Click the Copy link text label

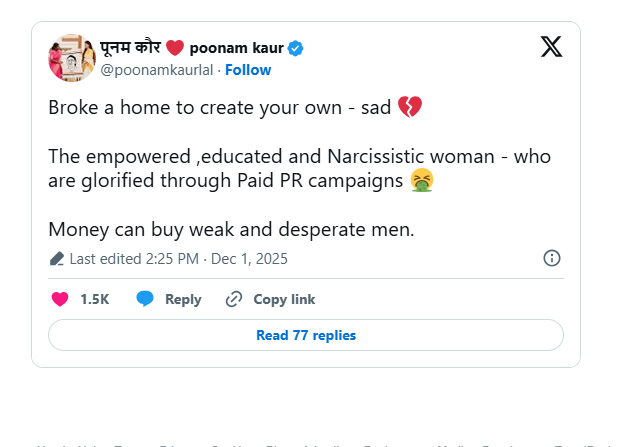click(284, 299)
